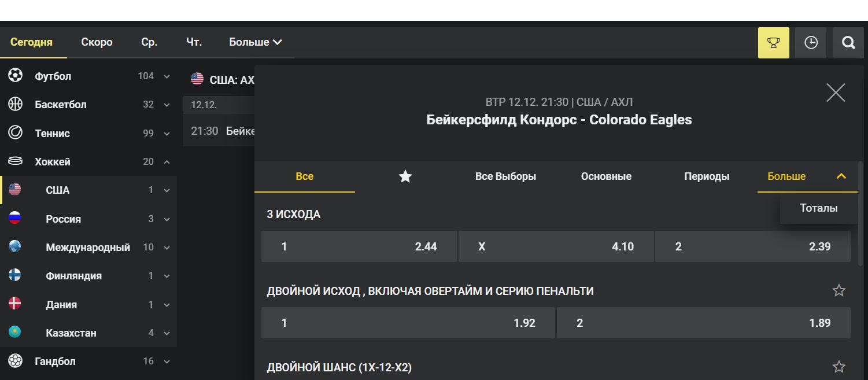Open the filled star favorites tab
The width and height of the screenshot is (868, 380).
[405, 176]
